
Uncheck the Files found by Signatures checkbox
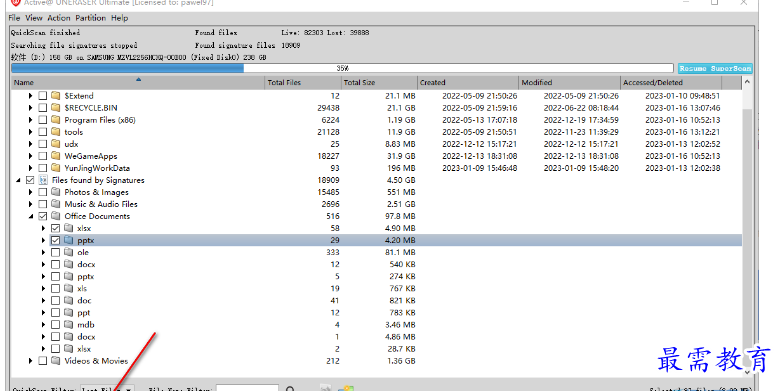pyautogui.click(x=30, y=180)
